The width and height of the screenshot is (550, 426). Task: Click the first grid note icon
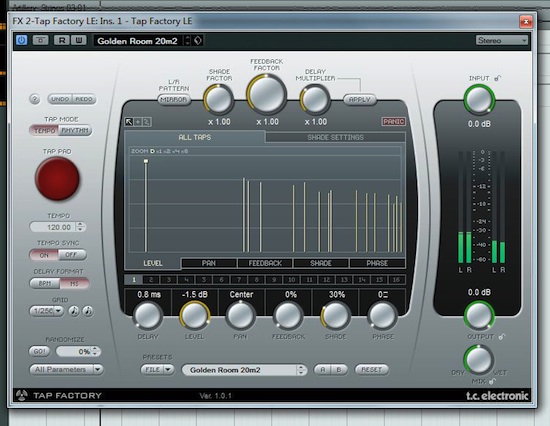pos(74,311)
